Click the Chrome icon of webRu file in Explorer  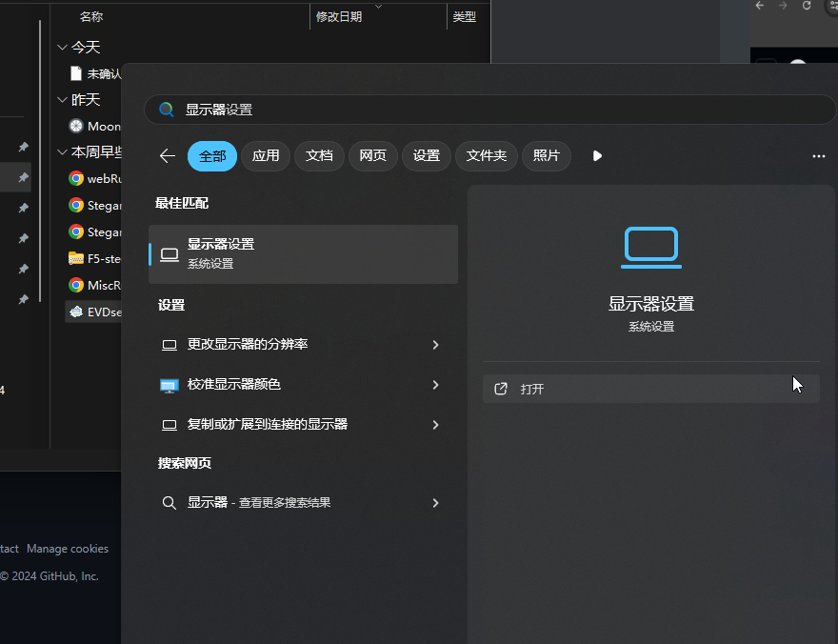coord(76,178)
